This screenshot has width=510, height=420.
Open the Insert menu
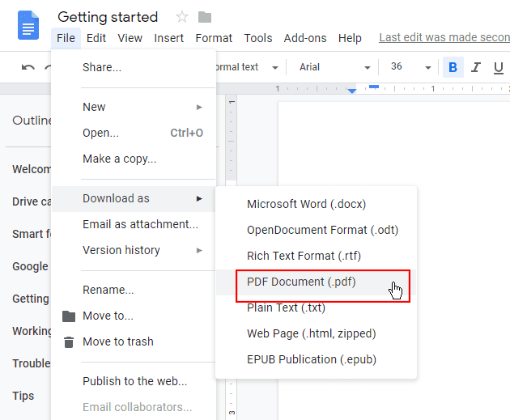click(x=168, y=38)
